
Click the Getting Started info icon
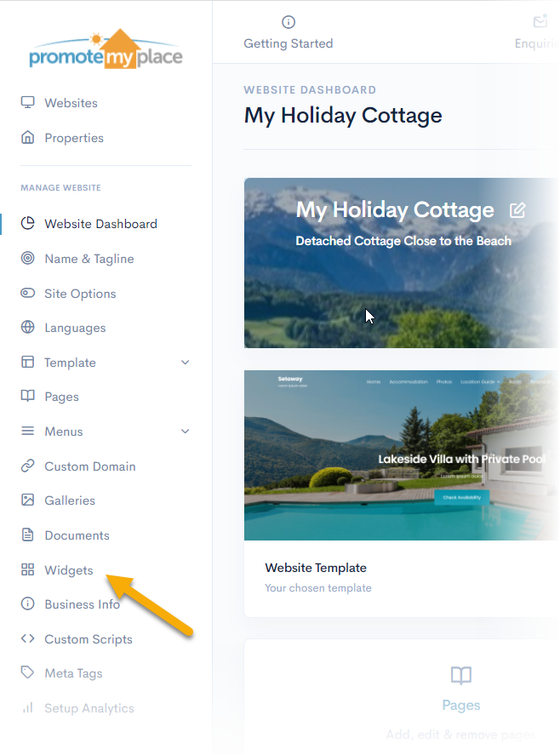(289, 22)
